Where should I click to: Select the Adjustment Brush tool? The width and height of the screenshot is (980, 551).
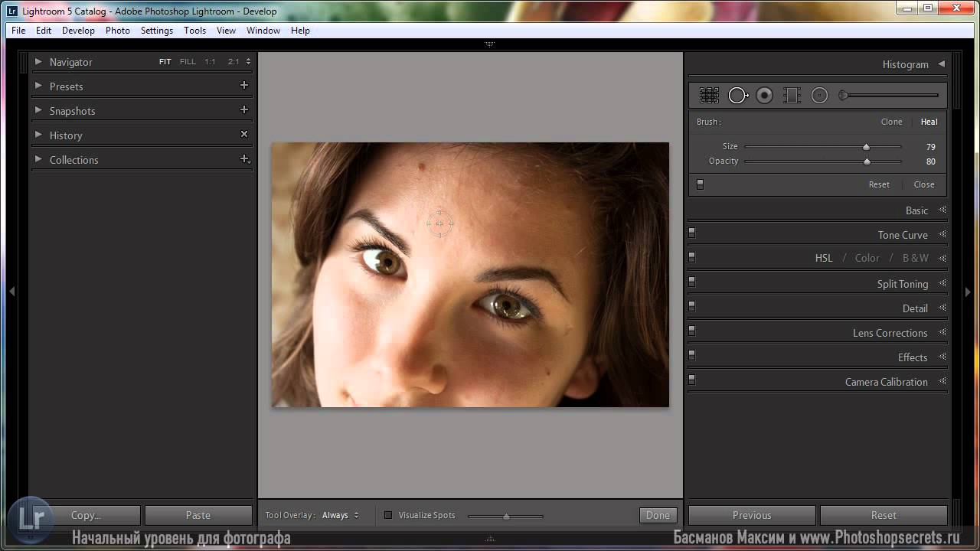click(889, 96)
